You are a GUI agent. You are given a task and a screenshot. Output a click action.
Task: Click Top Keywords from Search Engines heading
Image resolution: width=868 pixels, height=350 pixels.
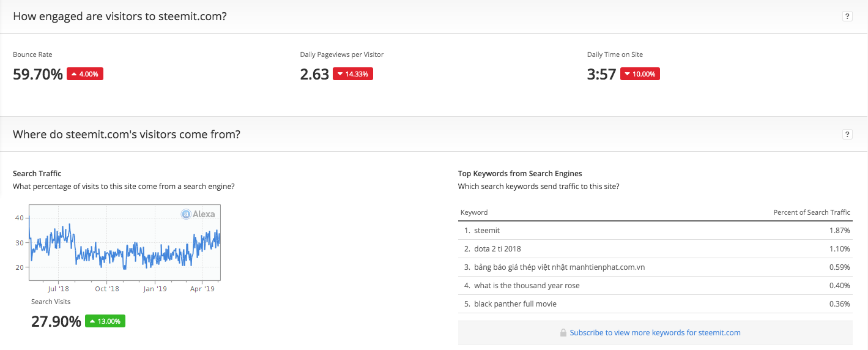520,174
